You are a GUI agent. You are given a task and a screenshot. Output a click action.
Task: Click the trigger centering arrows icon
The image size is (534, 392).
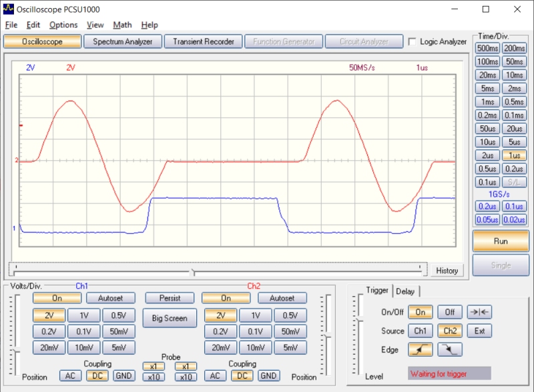(479, 312)
